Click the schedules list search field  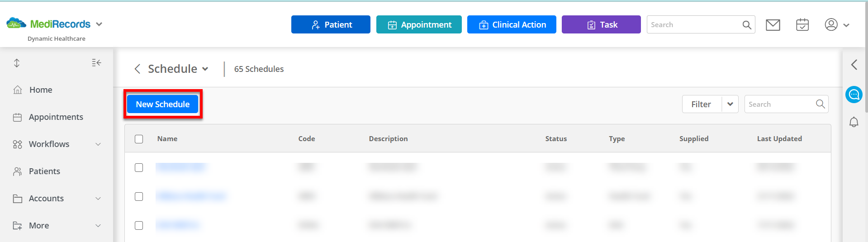point(781,104)
